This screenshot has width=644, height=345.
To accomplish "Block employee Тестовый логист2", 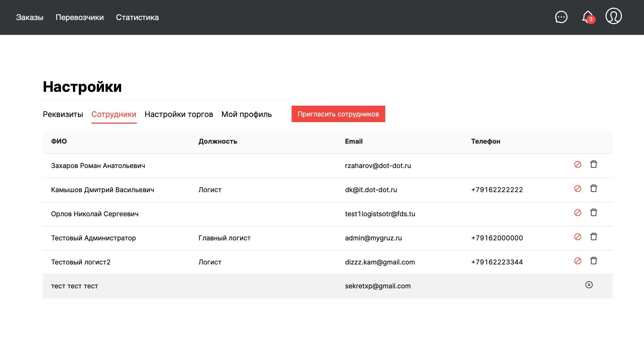I will click(x=578, y=261).
